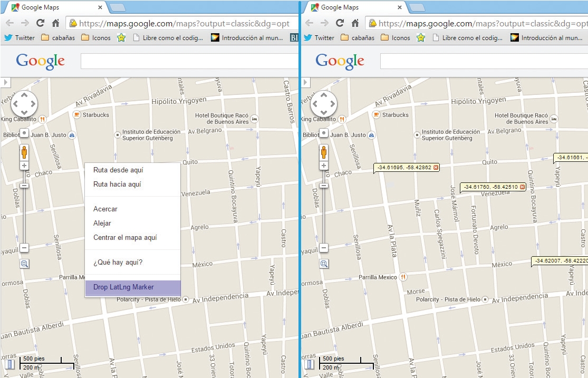Go forward in the right browser window
This screenshot has height=378, width=588.
pyautogui.click(x=324, y=23)
